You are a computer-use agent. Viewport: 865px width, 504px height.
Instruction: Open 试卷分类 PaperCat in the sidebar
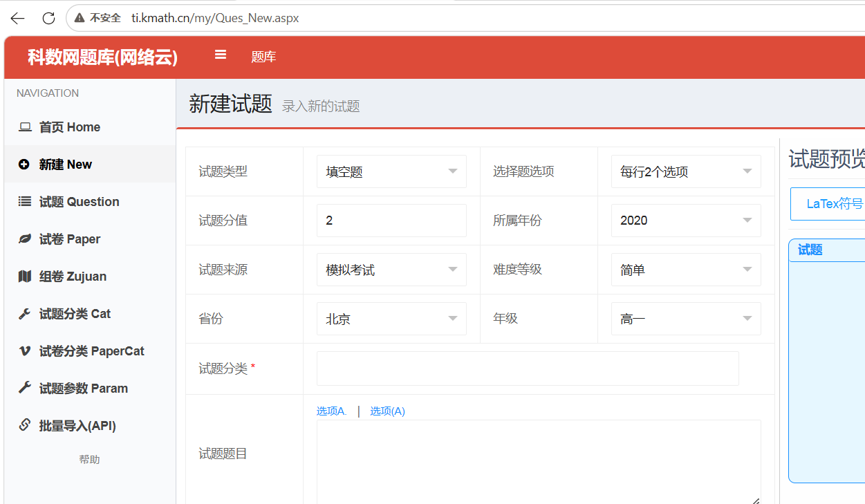pos(90,351)
